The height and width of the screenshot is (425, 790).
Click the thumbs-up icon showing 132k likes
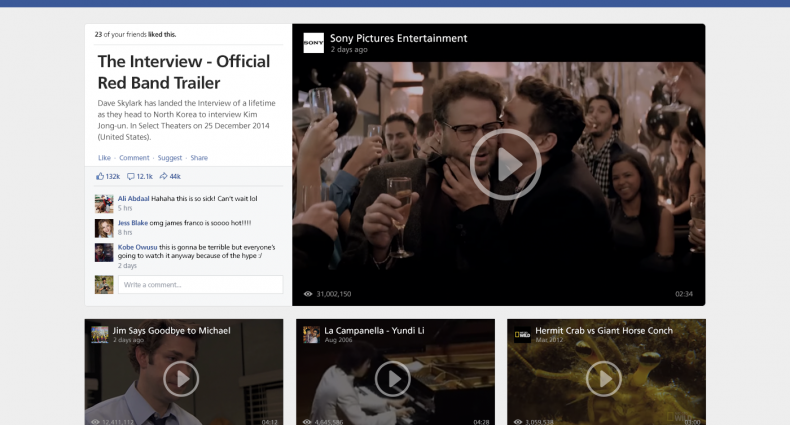pyautogui.click(x=100, y=176)
